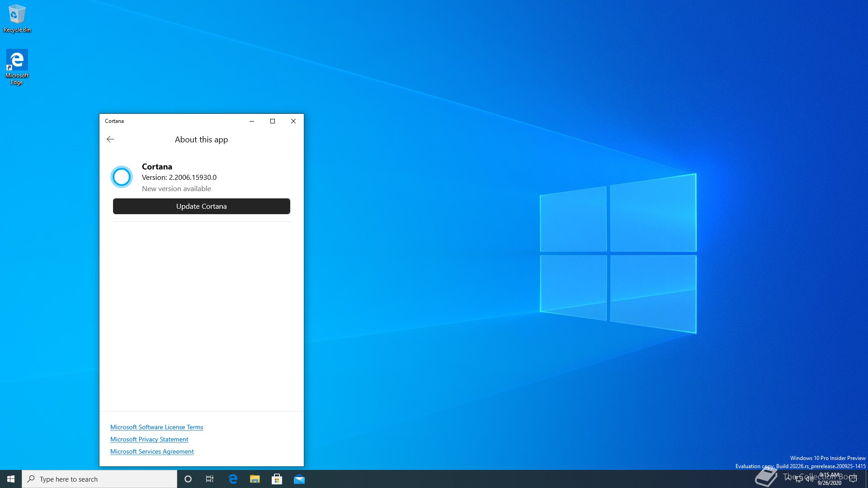868x488 pixels.
Task: Expand the hidden system tray icons
Action: pos(788,478)
